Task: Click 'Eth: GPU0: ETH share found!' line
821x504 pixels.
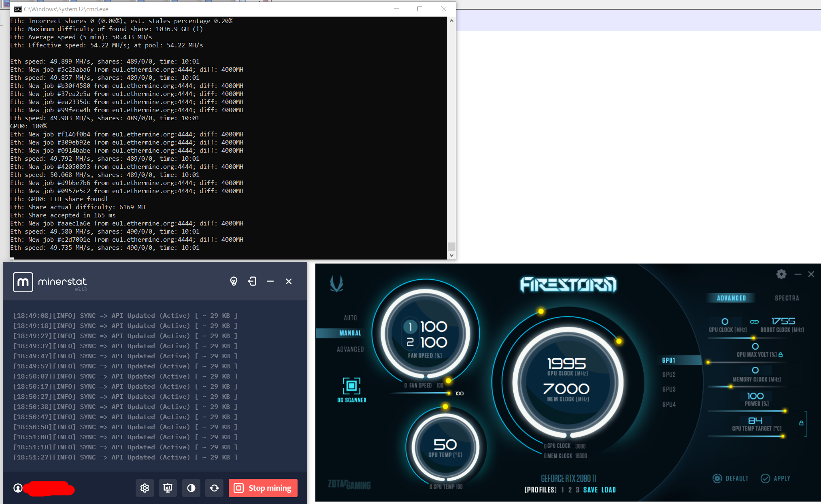Action: click(59, 199)
